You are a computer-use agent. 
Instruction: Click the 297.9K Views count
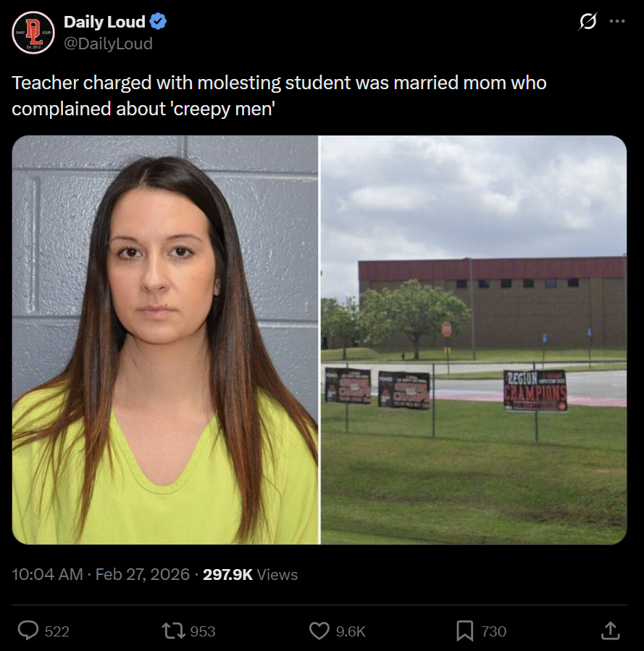click(250, 574)
